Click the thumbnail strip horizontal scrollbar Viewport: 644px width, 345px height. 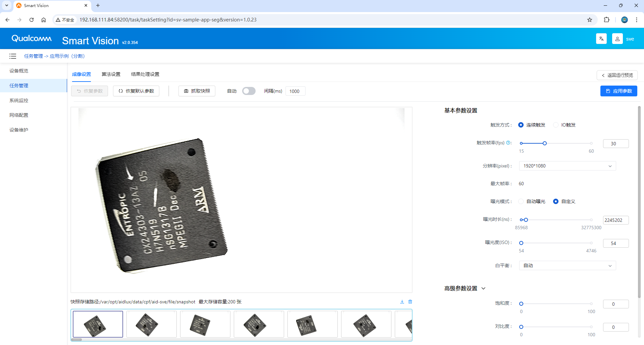76,340
